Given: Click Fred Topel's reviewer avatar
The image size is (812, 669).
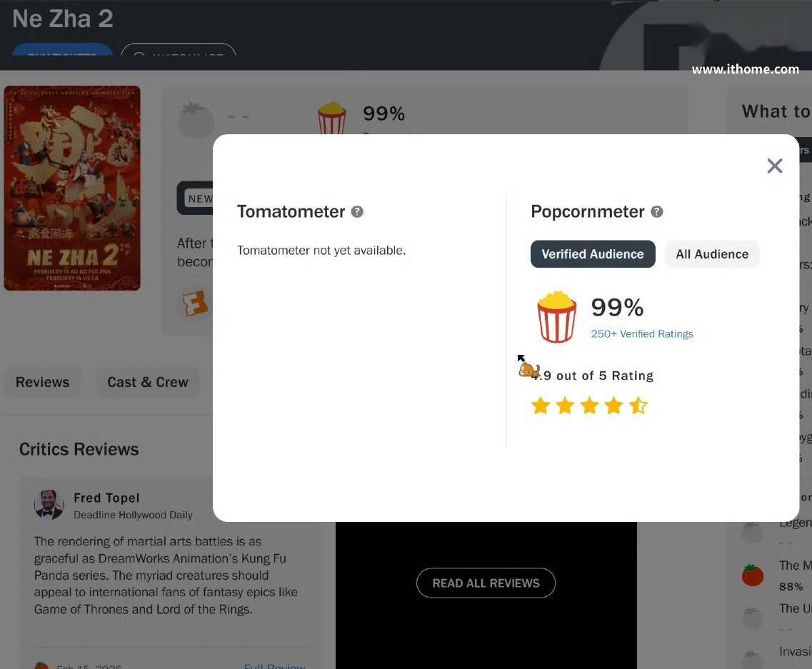Looking at the screenshot, I should (x=49, y=504).
